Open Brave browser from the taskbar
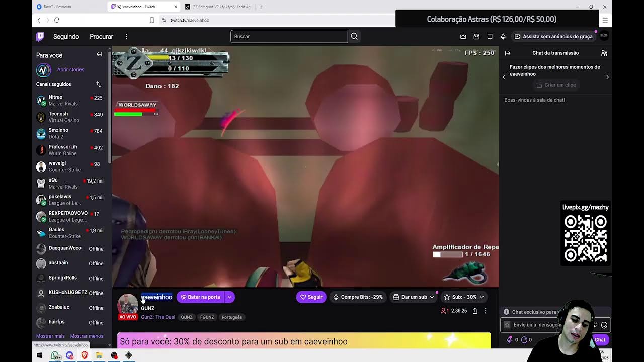644x362 pixels. (x=85, y=355)
